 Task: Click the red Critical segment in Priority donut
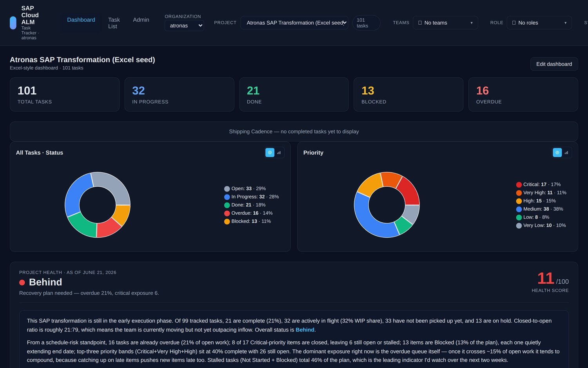(x=410, y=191)
